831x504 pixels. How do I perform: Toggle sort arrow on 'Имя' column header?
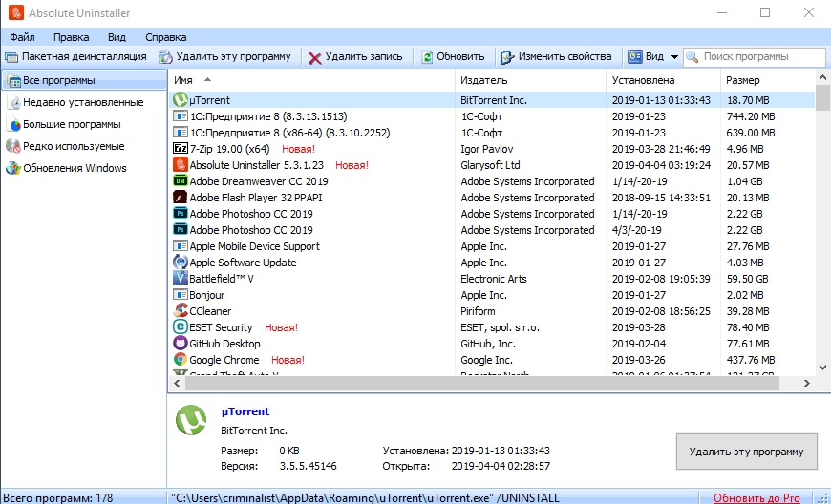(x=208, y=80)
